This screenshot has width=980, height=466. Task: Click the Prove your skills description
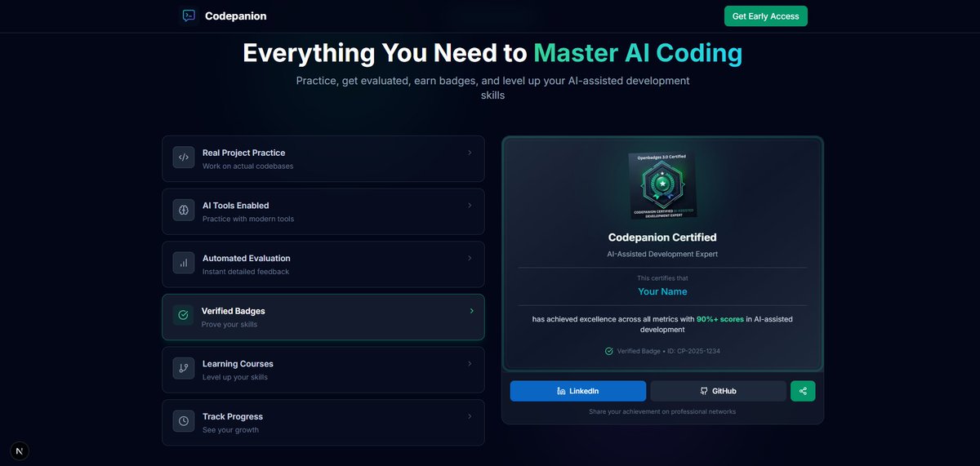(229, 324)
